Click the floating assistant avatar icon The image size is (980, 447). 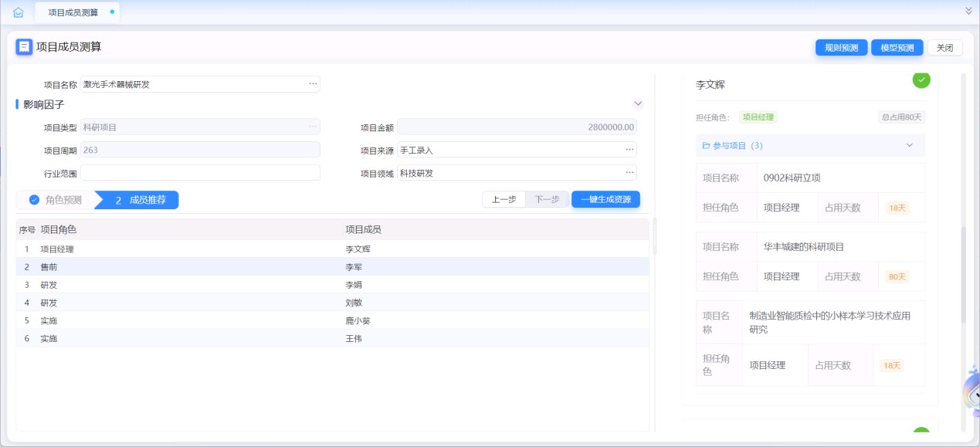972,392
